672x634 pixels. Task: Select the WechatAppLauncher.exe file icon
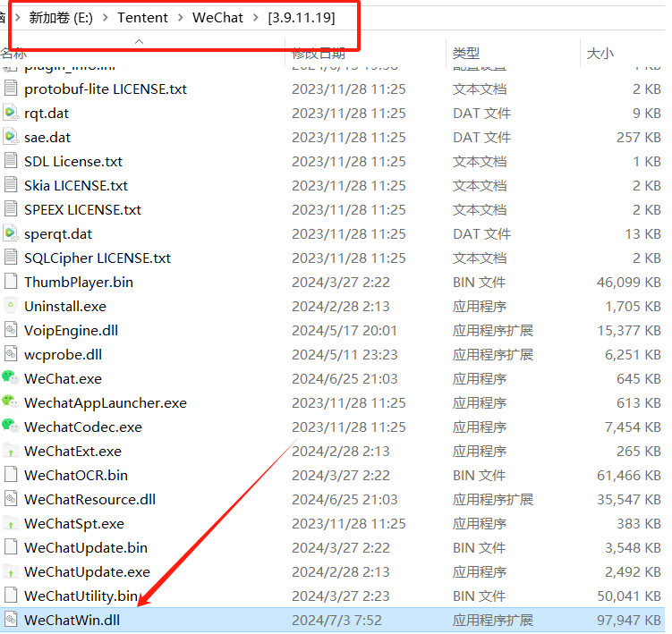click(11, 402)
